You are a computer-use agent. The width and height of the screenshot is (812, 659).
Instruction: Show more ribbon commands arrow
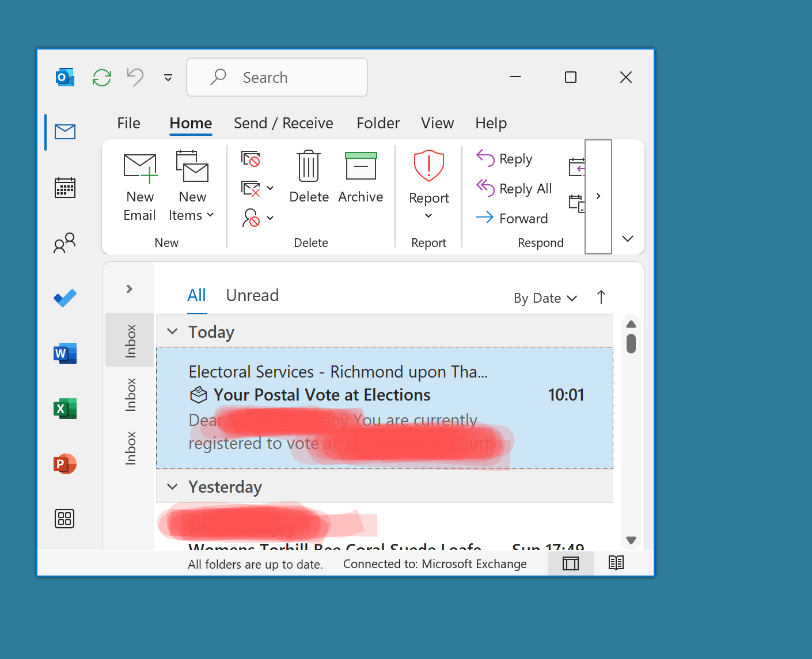pos(598,196)
